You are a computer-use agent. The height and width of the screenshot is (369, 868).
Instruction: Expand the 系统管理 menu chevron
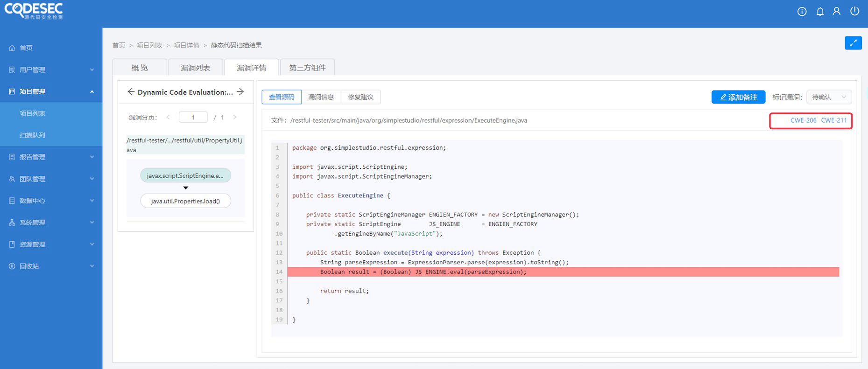coord(92,223)
